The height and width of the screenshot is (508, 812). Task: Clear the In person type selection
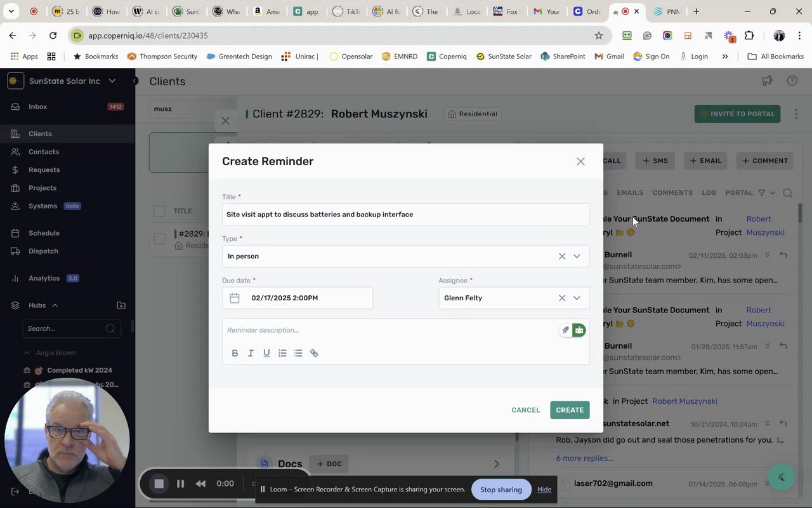click(561, 256)
